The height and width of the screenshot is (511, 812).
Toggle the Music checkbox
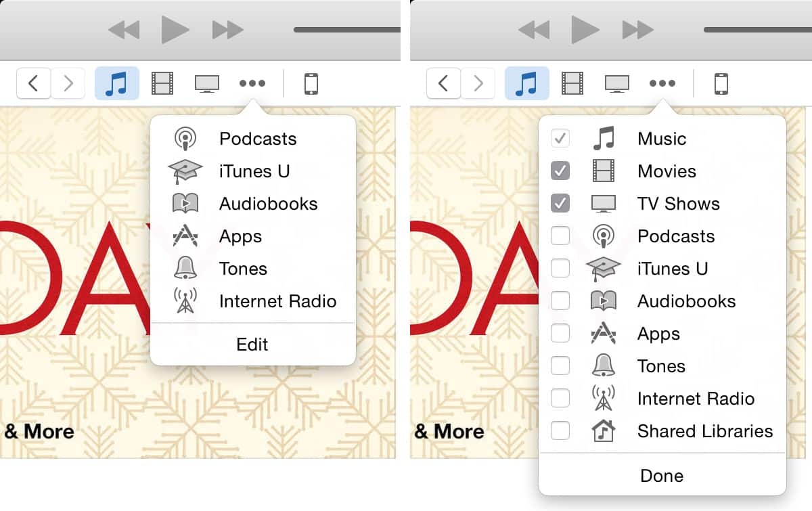tap(560, 139)
